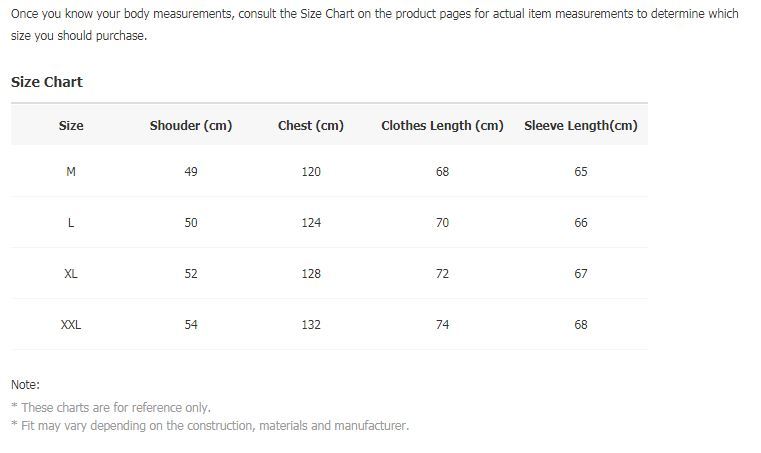Click the chest value 132 for XXL
Viewport: 761px width, 453px height.
coord(311,325)
